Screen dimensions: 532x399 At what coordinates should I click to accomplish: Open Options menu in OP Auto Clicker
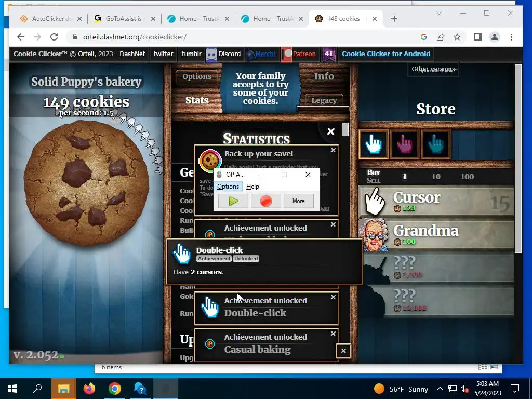[x=228, y=187]
